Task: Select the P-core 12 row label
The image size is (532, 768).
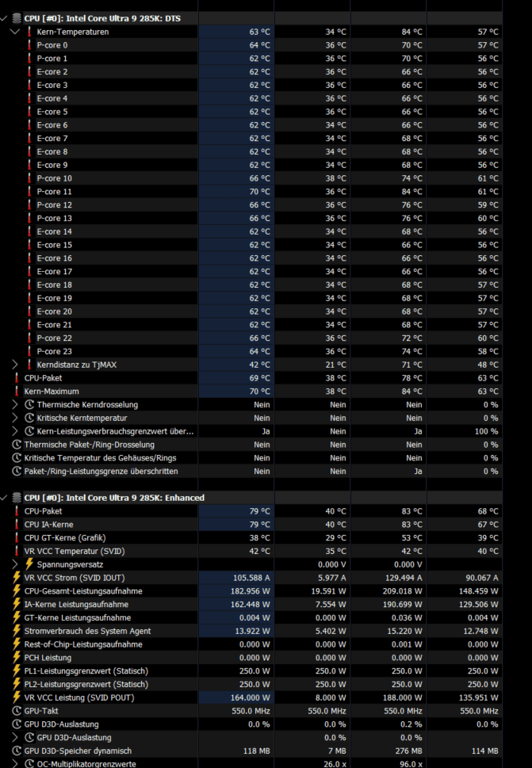Action: coord(55,204)
